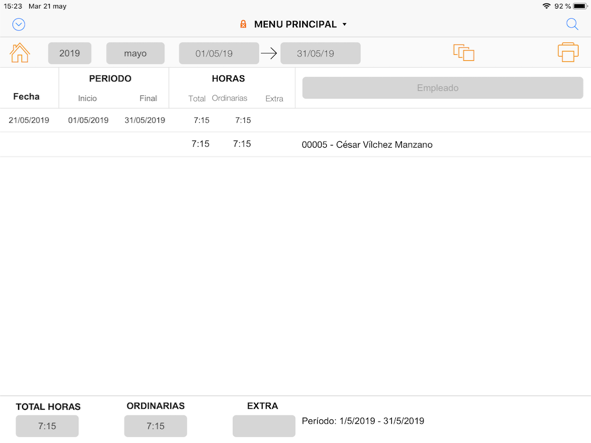Image resolution: width=591 pixels, height=443 pixels.
Task: Go to the home screen icon
Action: [20, 53]
